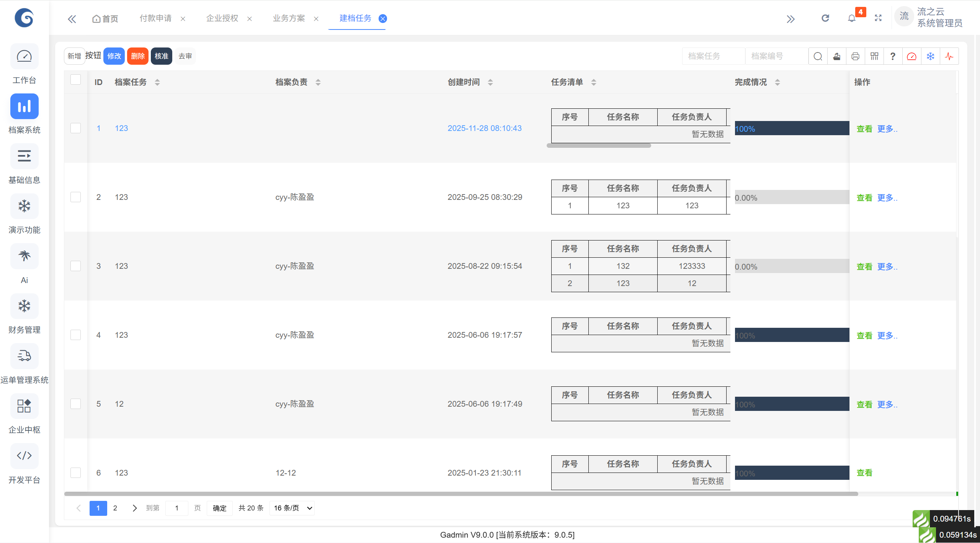
Task: Click the question mark help icon
Action: tap(893, 56)
